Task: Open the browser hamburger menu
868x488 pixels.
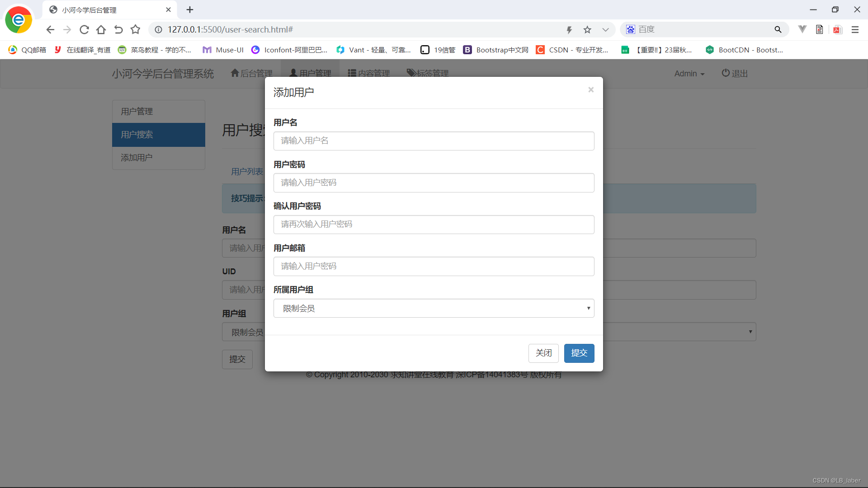Action: click(x=855, y=29)
